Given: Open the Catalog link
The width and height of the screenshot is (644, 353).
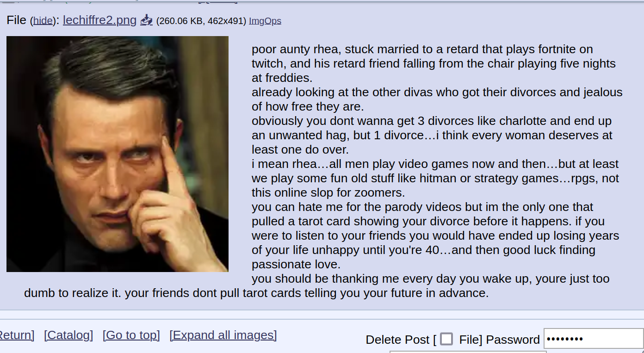Looking at the screenshot, I should [68, 335].
